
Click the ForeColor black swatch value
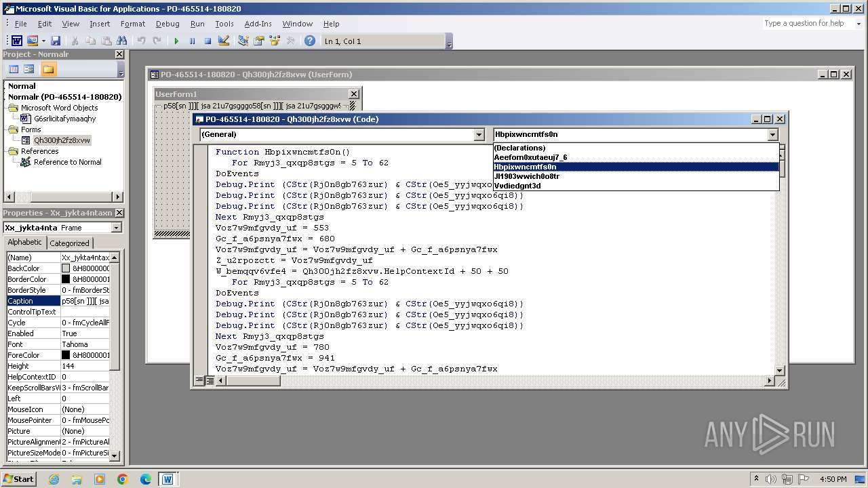[x=66, y=355]
